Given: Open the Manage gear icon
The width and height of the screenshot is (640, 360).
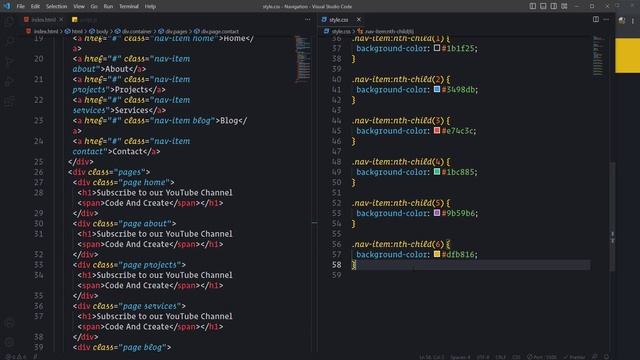Looking at the screenshot, I should pyautogui.click(x=9, y=342).
